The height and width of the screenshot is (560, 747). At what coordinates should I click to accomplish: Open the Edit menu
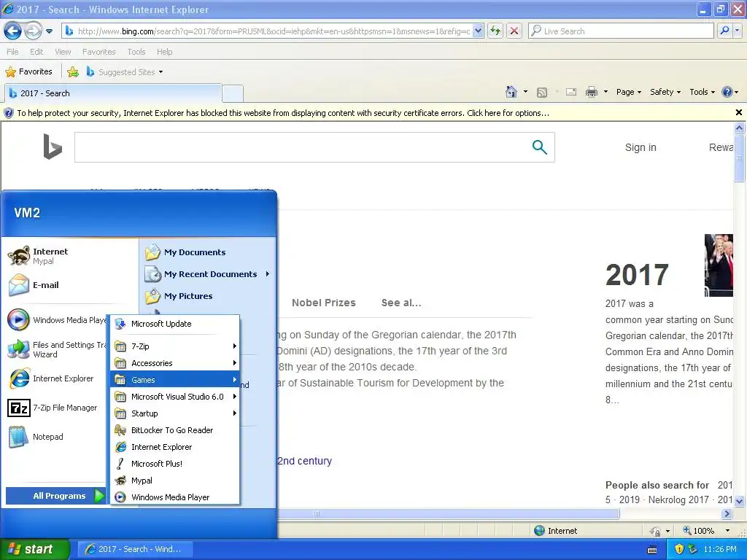click(36, 52)
